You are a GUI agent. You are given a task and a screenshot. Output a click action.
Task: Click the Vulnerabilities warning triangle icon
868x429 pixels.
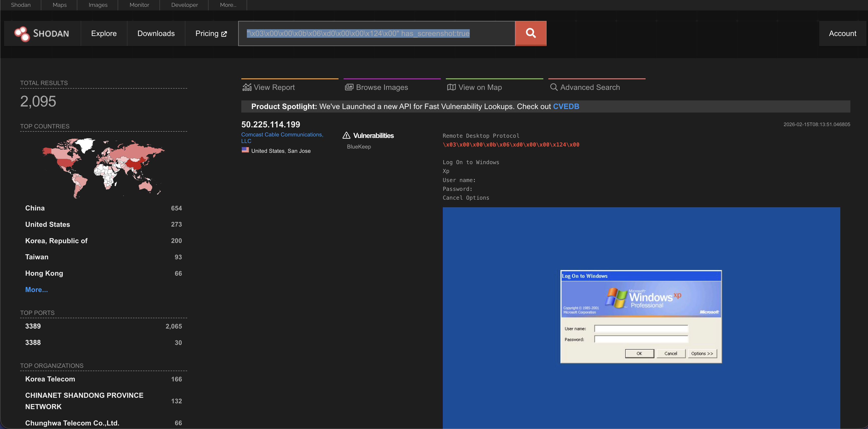pos(346,135)
